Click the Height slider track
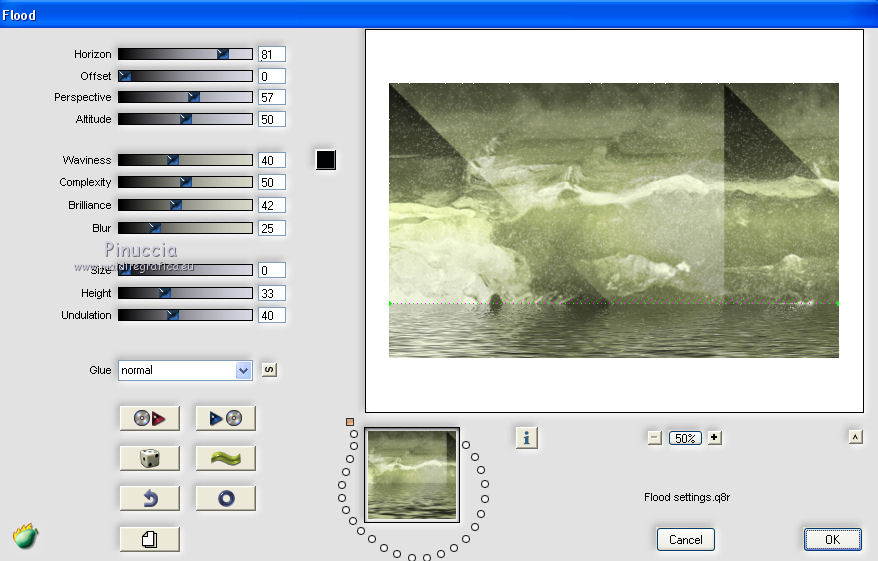 point(185,293)
